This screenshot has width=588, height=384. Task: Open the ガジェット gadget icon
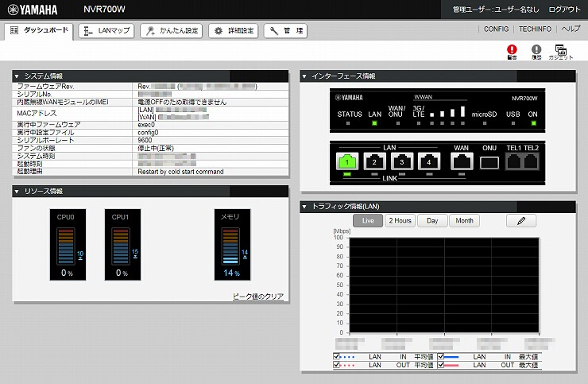[x=561, y=52]
